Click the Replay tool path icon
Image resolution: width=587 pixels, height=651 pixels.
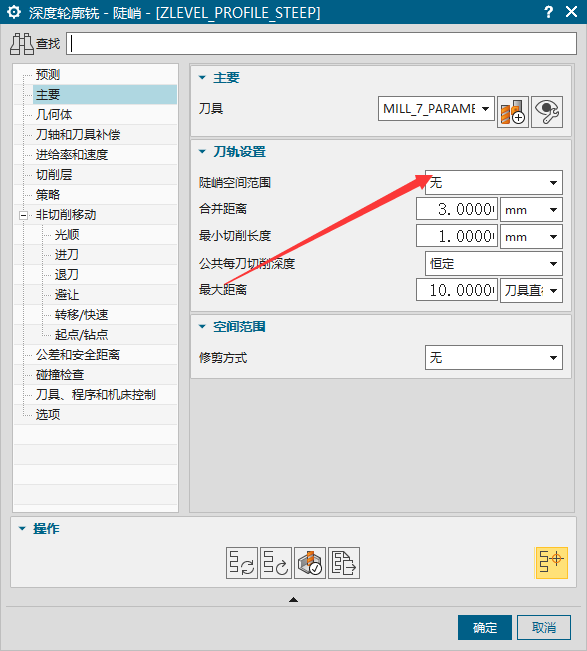(276, 563)
